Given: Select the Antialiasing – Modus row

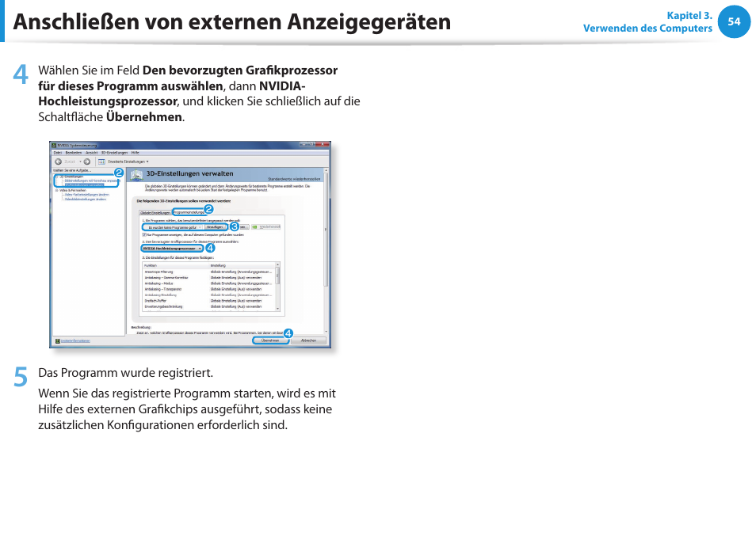Looking at the screenshot, I should [208, 283].
